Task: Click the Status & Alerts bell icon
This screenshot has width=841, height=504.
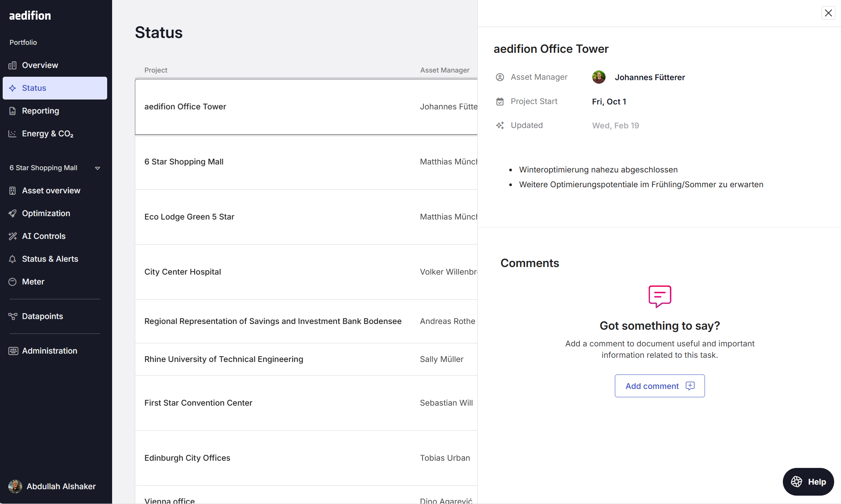Action: coord(13,259)
